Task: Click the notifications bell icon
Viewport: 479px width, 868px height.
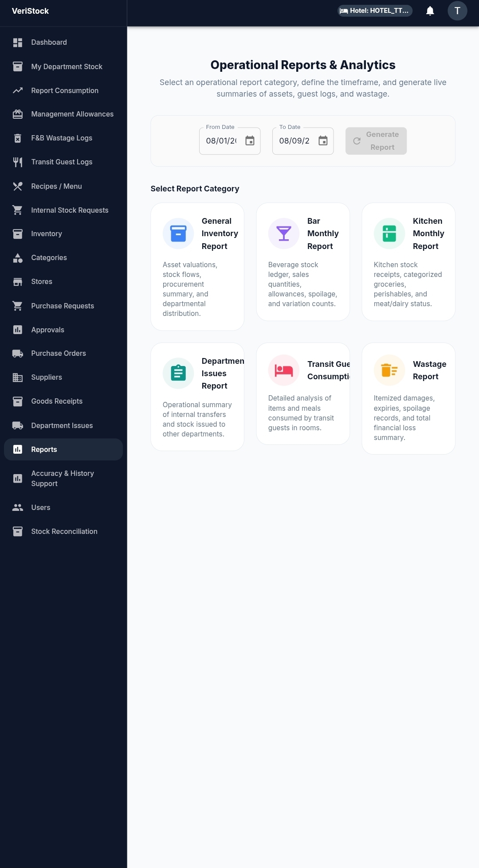Action: click(430, 11)
